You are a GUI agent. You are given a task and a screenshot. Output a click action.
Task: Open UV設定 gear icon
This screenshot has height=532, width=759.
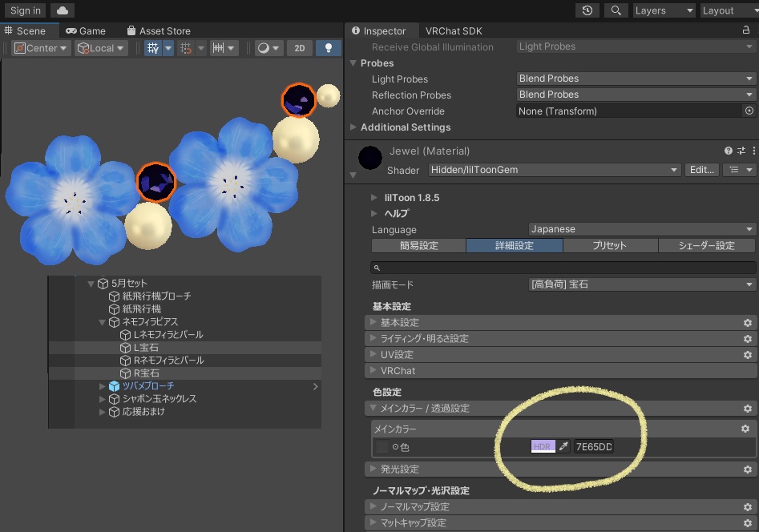(x=748, y=355)
